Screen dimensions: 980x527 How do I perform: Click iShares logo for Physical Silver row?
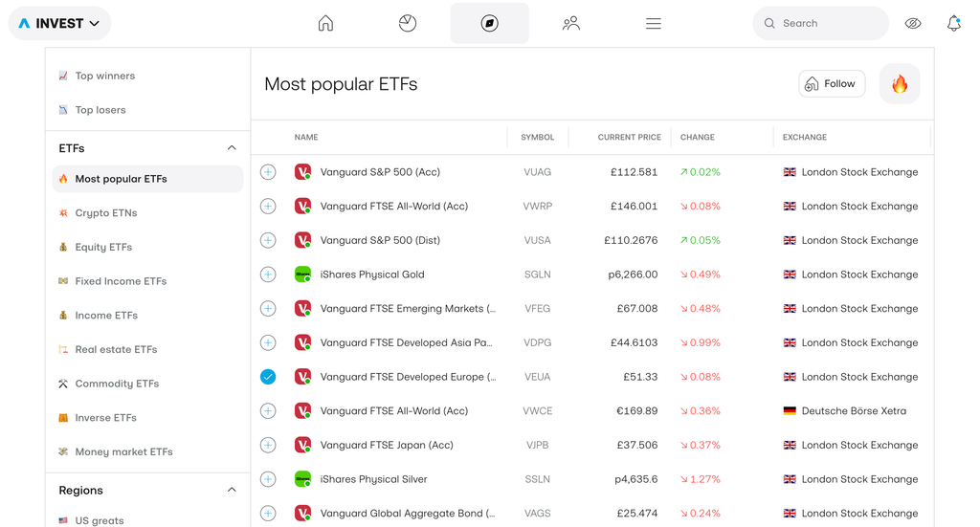click(302, 479)
